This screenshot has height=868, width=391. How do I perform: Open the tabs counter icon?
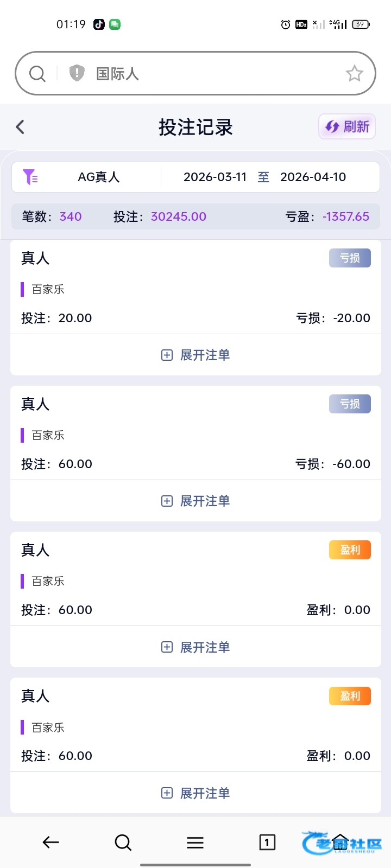click(267, 842)
